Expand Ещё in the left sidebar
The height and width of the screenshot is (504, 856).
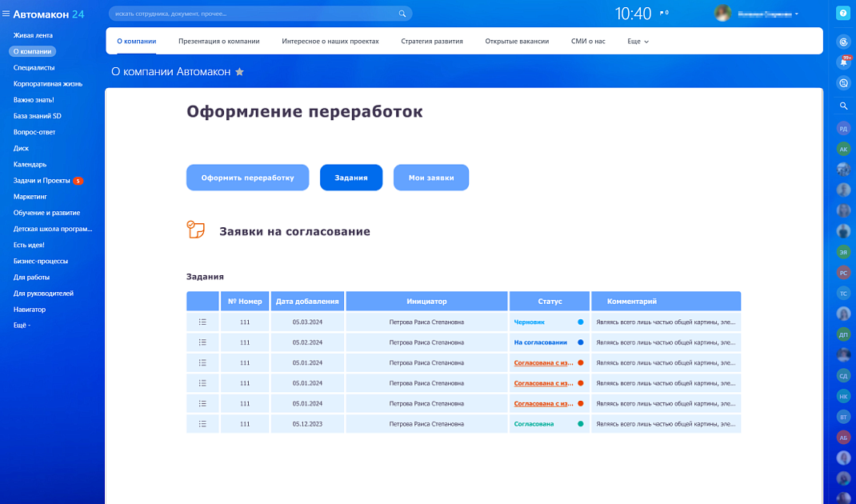coord(22,326)
